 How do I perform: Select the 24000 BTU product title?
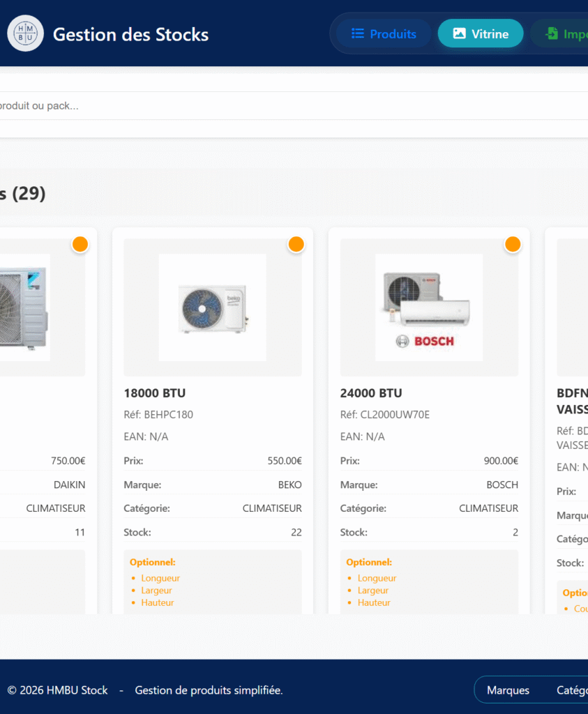[x=371, y=393]
